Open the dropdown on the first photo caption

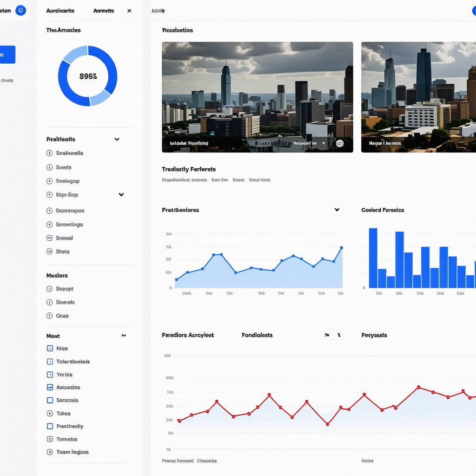324,143
